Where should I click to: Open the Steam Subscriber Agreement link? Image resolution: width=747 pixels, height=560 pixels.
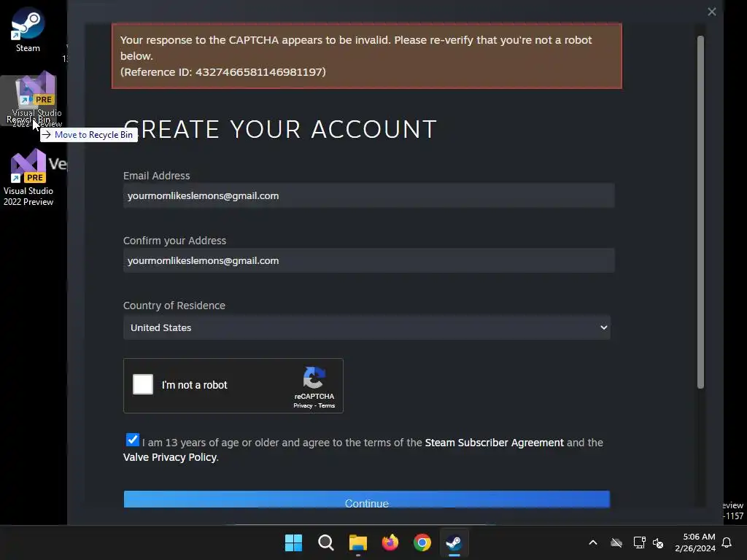pos(494,443)
